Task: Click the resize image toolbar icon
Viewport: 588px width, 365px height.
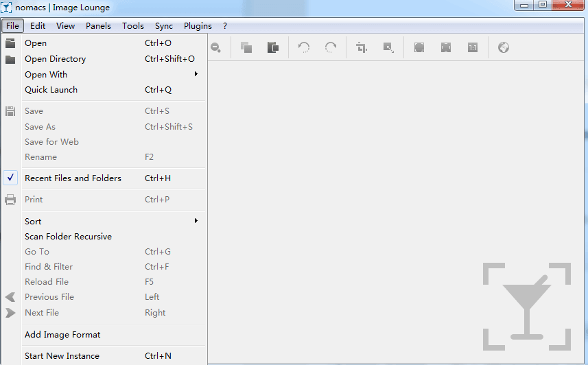Action: (x=388, y=47)
